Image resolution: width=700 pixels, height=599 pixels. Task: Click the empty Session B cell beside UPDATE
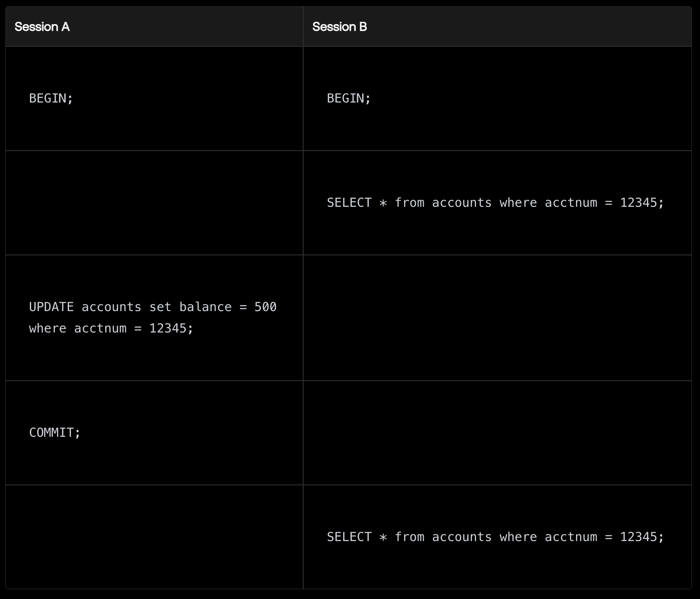pyautogui.click(x=497, y=317)
